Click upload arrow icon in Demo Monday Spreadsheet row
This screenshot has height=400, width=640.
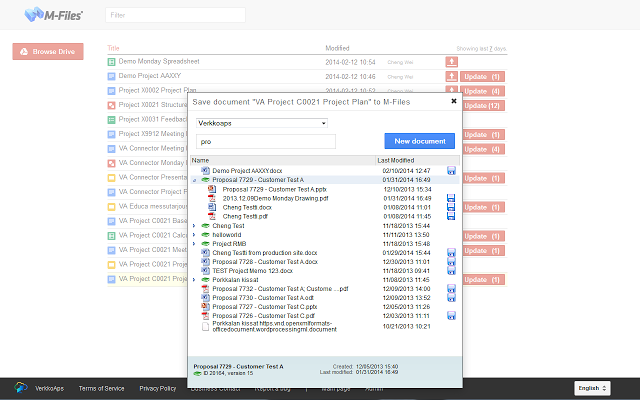[452, 62]
